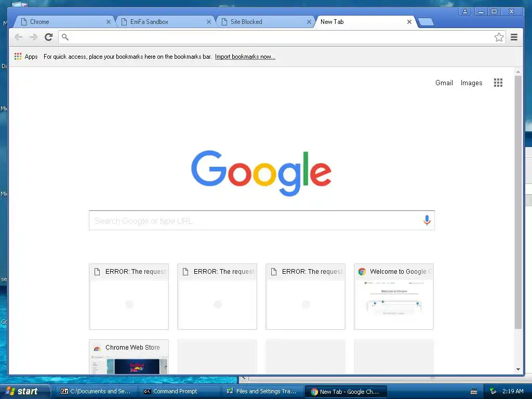Click the Google logo
The width and height of the screenshot is (532, 399).
click(x=261, y=173)
